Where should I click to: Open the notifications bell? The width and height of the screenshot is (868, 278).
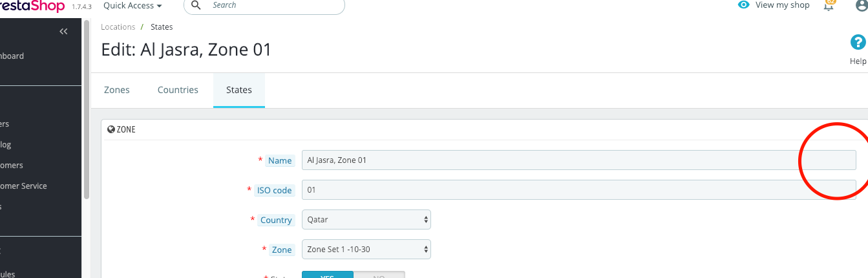[829, 5]
